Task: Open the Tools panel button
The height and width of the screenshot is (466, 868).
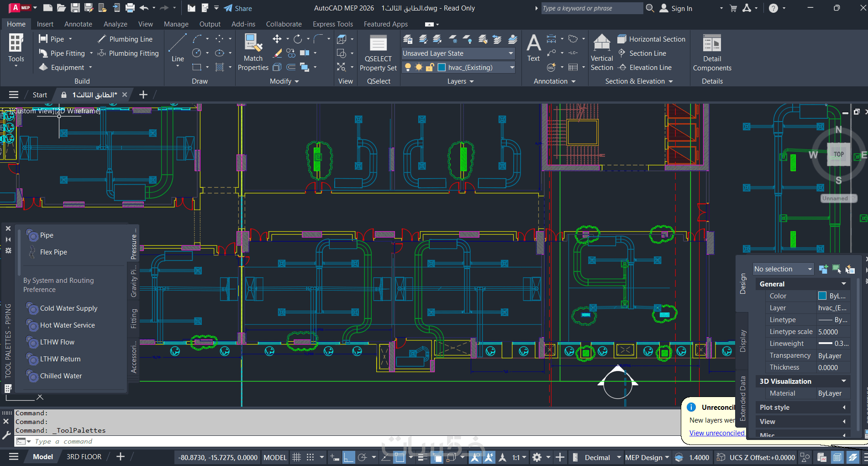Action: tap(16, 51)
